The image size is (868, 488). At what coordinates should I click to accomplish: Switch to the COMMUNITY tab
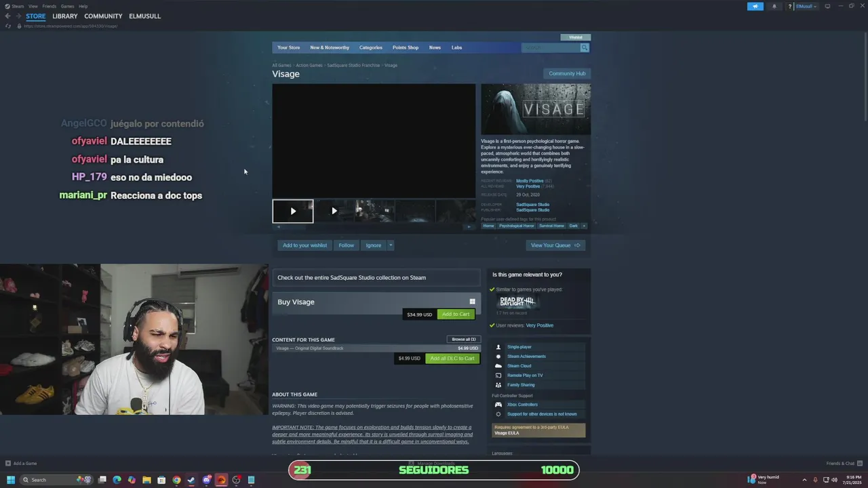pyautogui.click(x=103, y=16)
